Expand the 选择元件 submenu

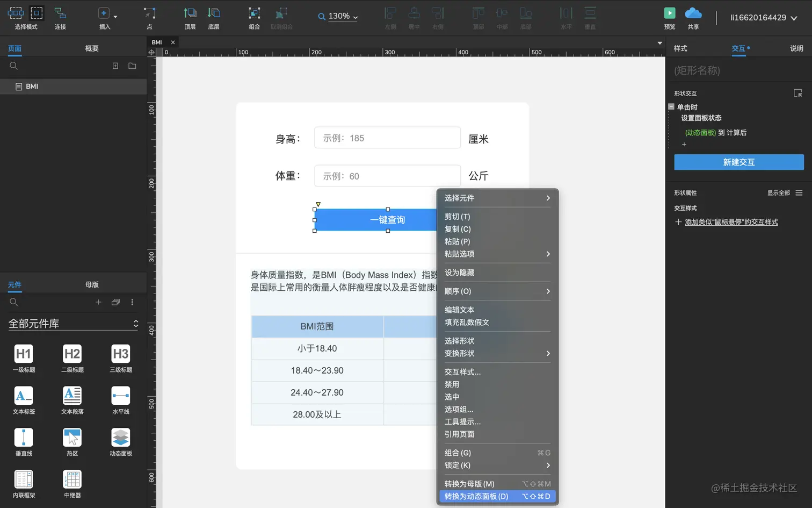497,198
